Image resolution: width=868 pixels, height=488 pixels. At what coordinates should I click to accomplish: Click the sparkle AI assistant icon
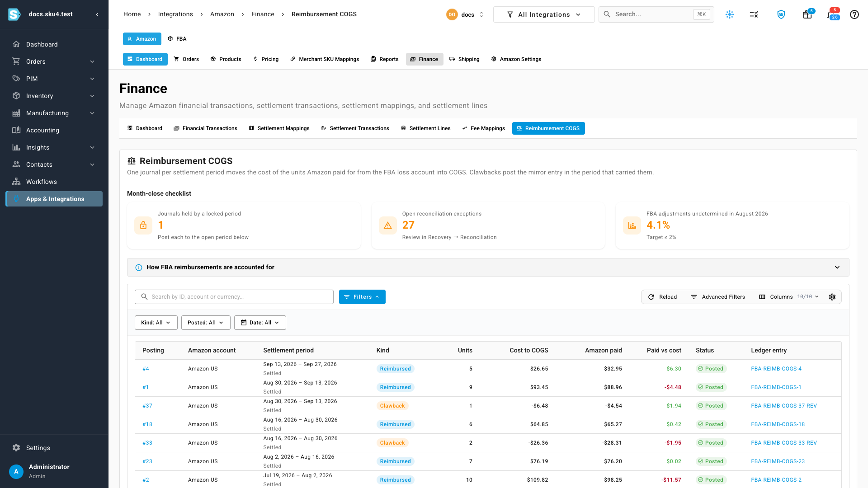(729, 14)
